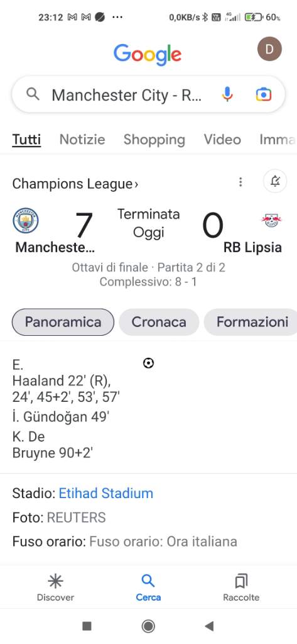Viewport: 297px width, 644px height.
Task: Expand Champions League competition link
Action: (75, 184)
